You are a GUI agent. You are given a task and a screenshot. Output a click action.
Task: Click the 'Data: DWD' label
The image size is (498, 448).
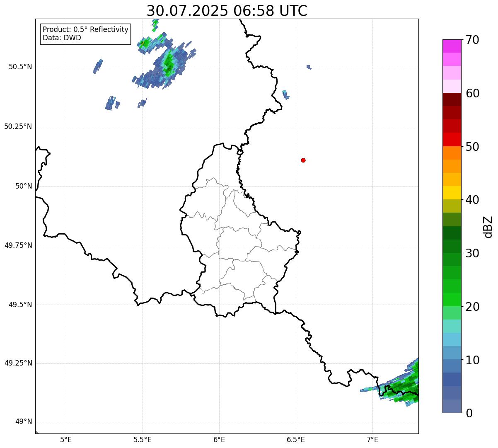62,38
